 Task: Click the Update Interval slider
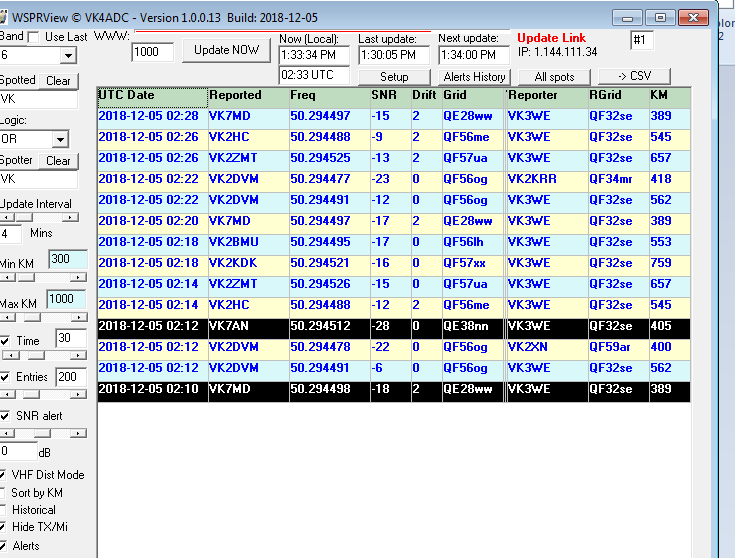pos(40,217)
